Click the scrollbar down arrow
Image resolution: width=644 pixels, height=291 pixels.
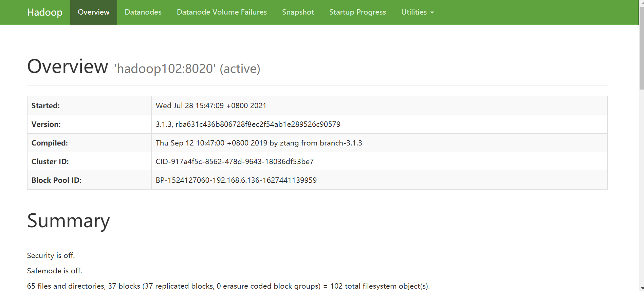pyautogui.click(x=641, y=288)
